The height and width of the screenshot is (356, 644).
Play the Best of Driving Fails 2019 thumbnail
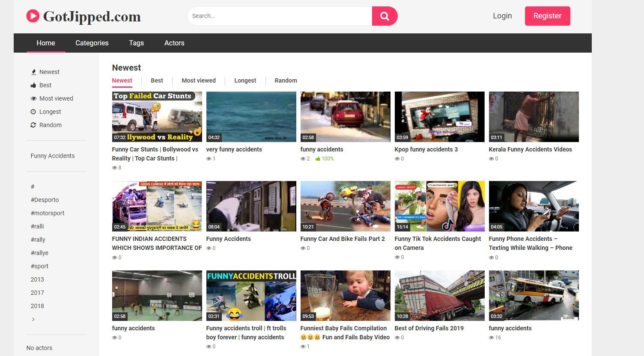tap(439, 296)
